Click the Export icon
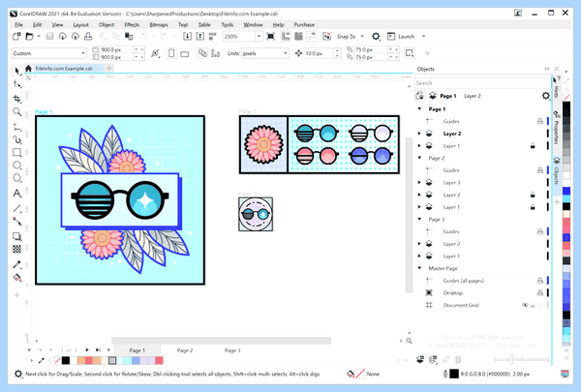This screenshot has height=392, width=581. click(200, 37)
